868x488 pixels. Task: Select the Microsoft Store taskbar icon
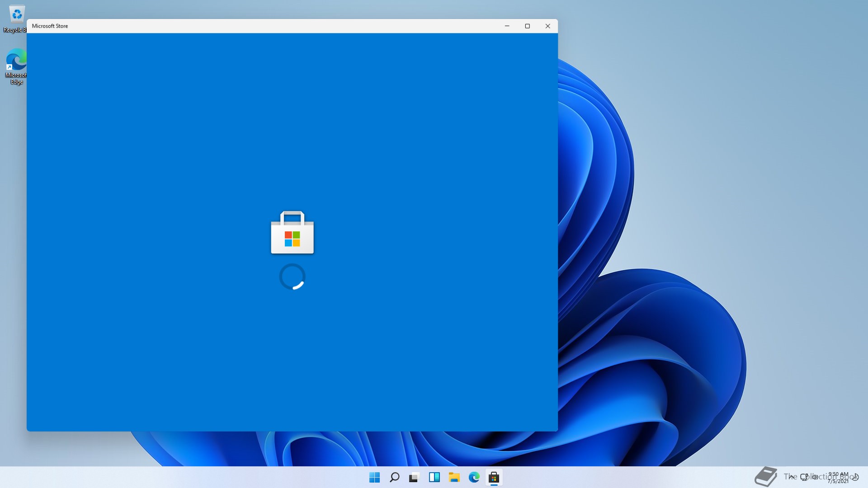pyautogui.click(x=494, y=477)
